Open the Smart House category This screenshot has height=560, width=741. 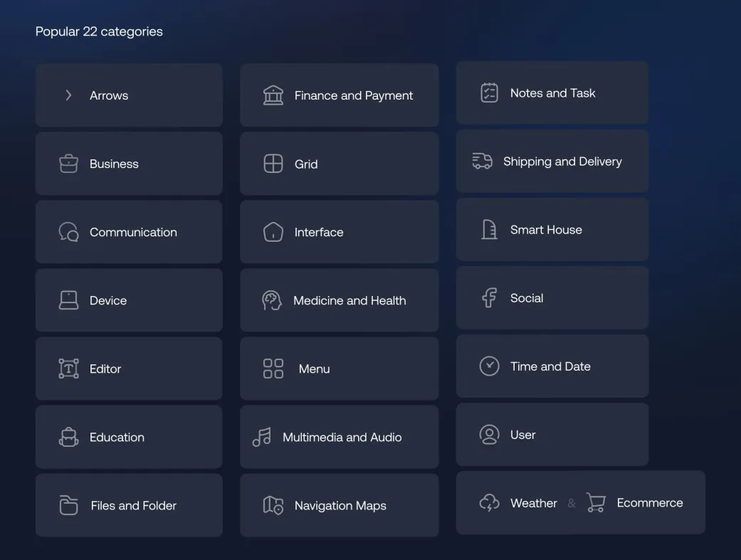(552, 230)
